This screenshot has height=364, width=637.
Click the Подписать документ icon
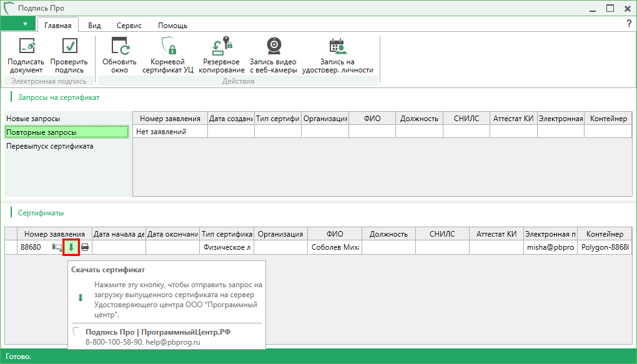click(26, 47)
